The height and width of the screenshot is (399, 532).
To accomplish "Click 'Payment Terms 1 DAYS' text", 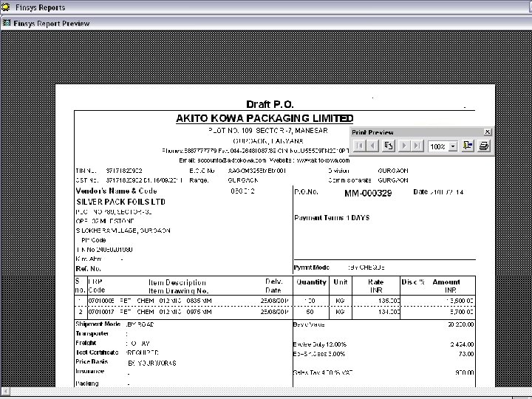I will (332, 218).
